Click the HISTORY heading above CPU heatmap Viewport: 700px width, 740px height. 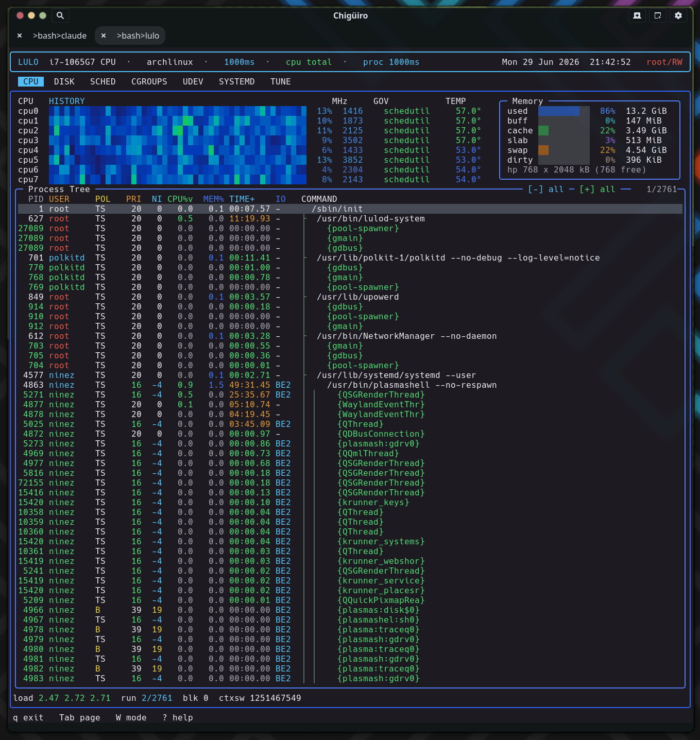pos(67,101)
